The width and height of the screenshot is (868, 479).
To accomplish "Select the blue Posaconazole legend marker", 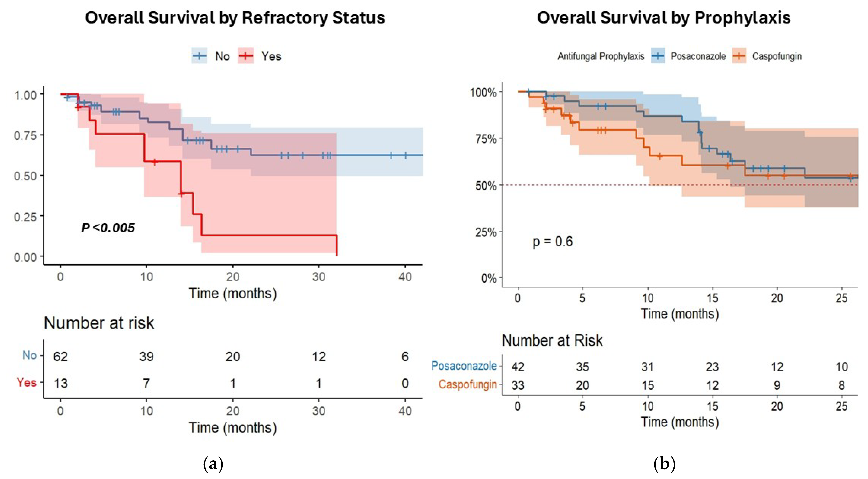I will (658, 56).
